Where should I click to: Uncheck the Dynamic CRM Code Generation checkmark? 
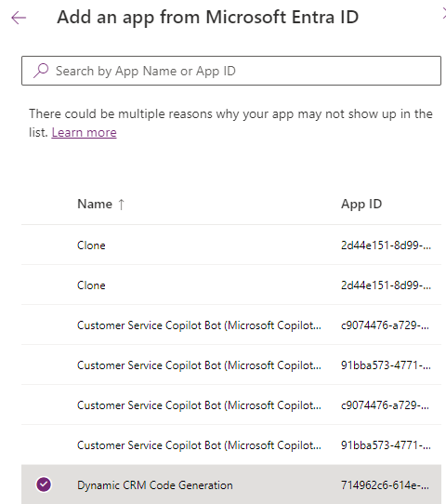44,484
